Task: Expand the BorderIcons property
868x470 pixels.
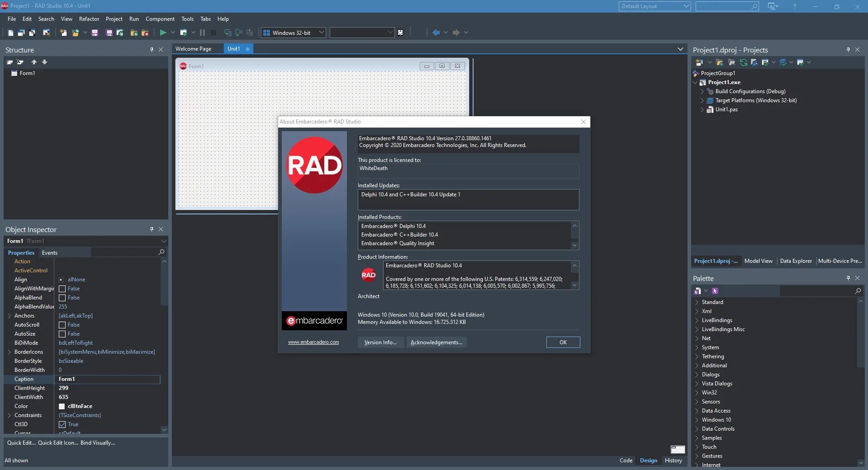Action: pyautogui.click(x=9, y=352)
